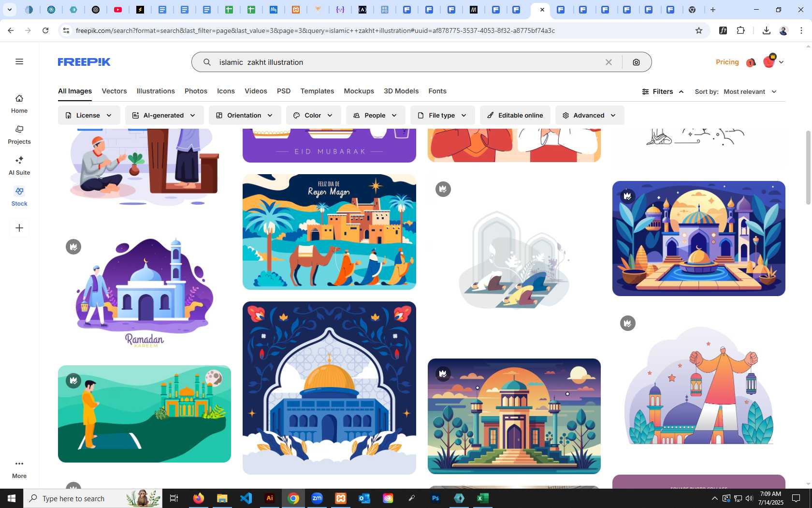The width and height of the screenshot is (812, 508).
Task: Open Dome of the Rock blue illustration
Action: (329, 388)
